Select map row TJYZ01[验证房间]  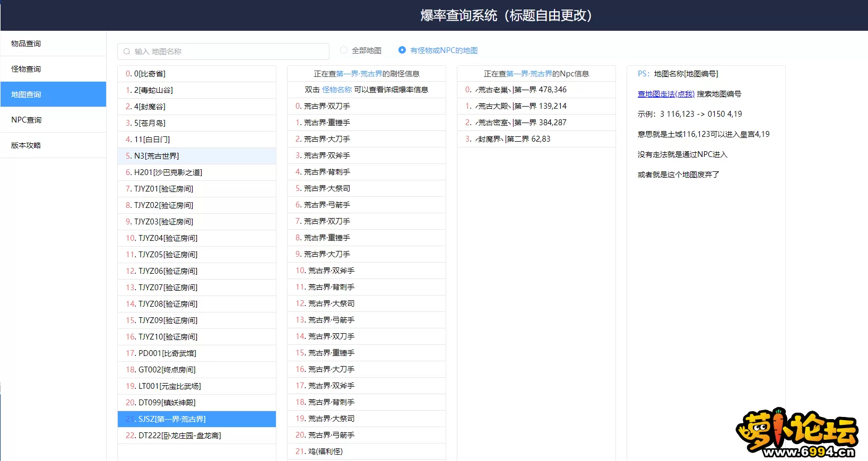197,189
